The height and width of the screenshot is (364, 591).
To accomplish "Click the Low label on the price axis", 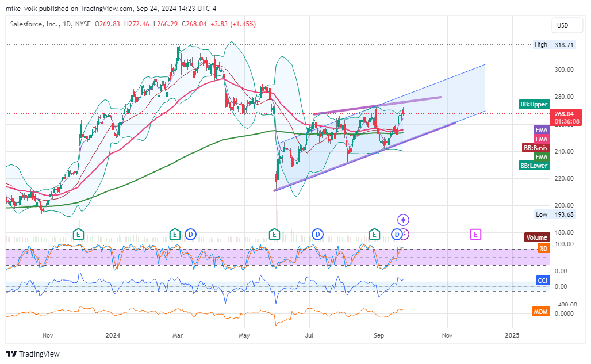I will coord(542,214).
